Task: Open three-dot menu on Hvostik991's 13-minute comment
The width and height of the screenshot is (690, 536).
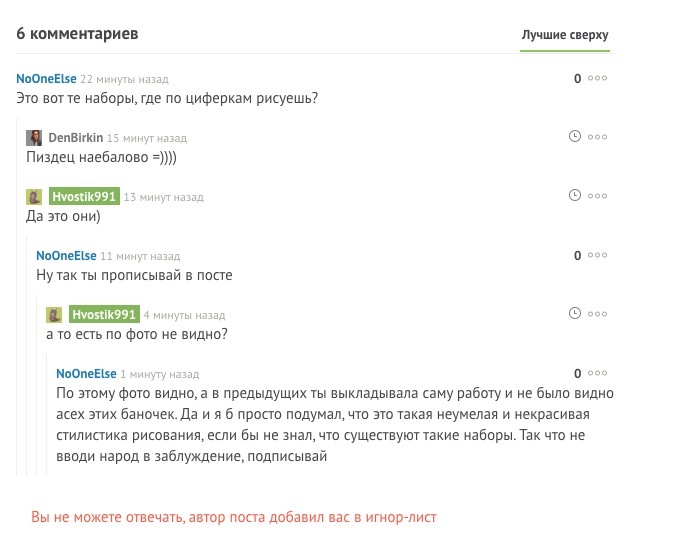Action: [598, 196]
